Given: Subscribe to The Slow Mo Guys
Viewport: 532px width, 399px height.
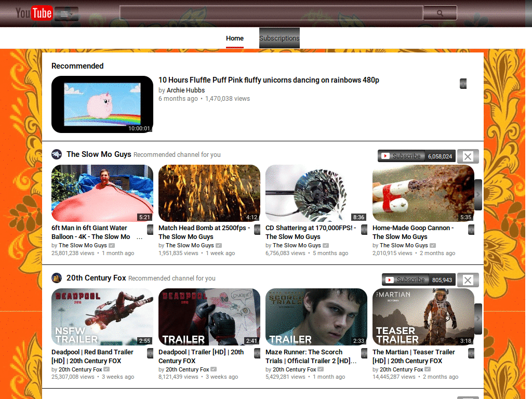Looking at the screenshot, I should point(402,156).
